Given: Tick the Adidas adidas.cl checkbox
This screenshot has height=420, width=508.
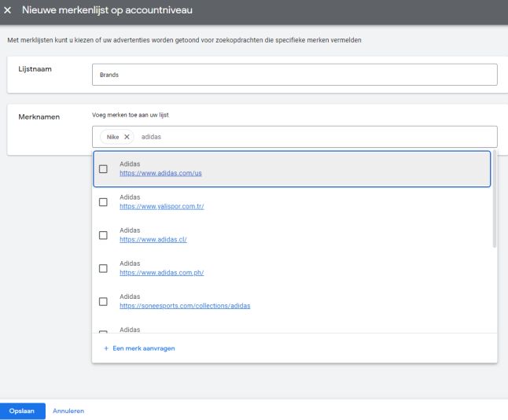Looking at the screenshot, I should click(103, 235).
